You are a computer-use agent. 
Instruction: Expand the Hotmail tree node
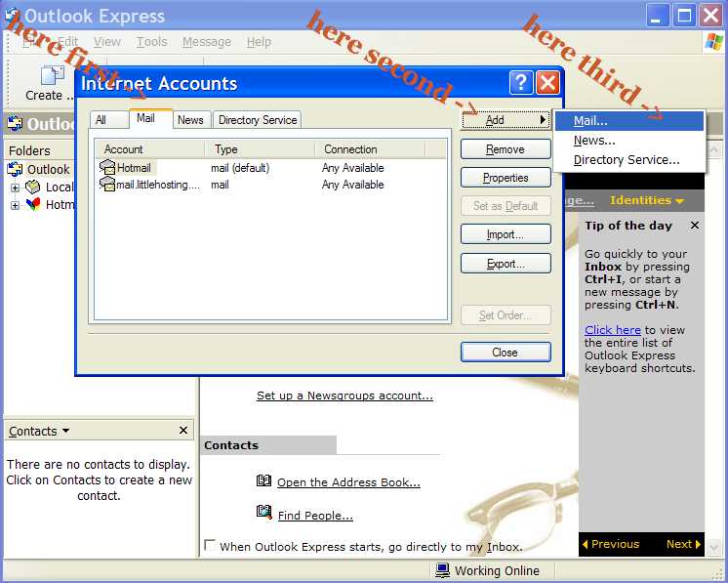tap(15, 205)
